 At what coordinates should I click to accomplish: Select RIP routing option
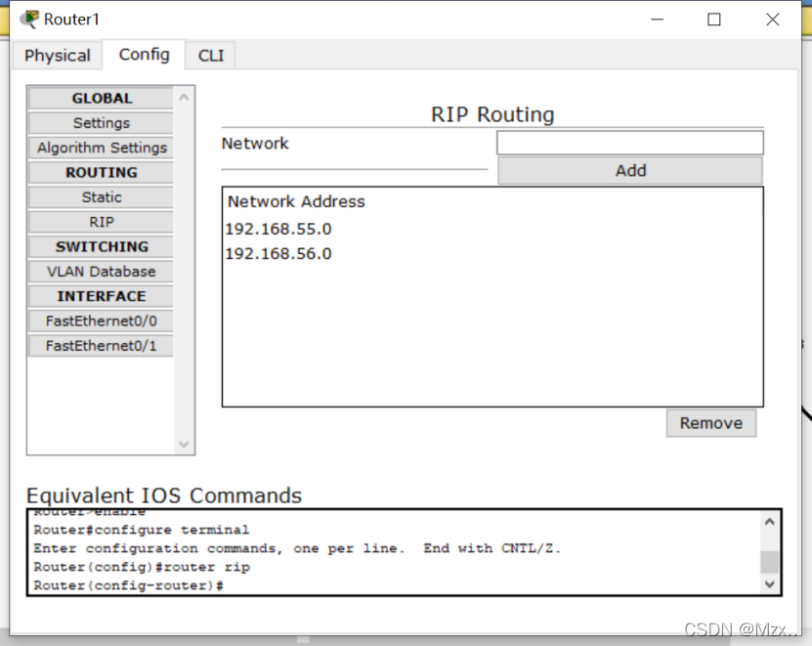coord(101,222)
